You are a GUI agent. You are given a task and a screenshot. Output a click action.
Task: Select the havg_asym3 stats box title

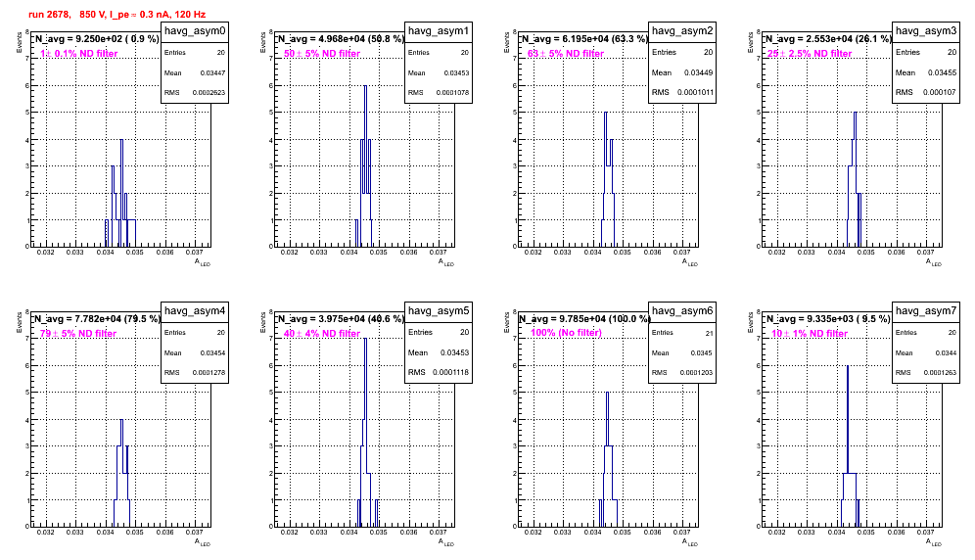926,30
